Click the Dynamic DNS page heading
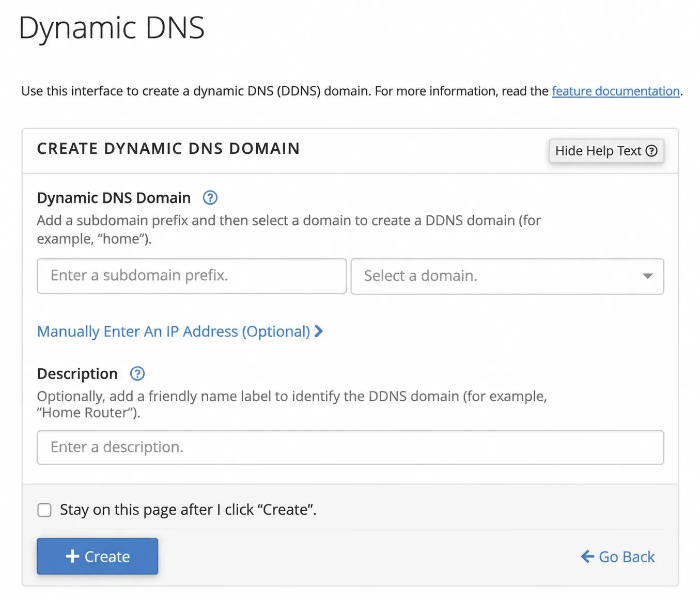700x599 pixels. 112,28
